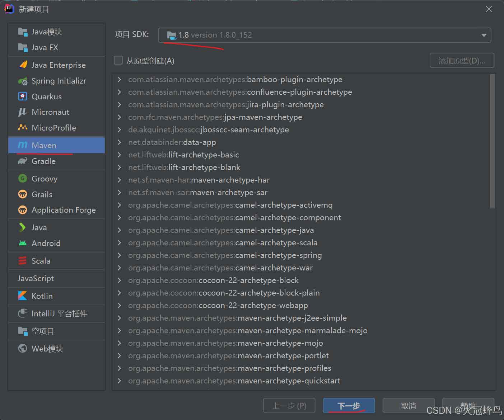Image resolution: width=504 pixels, height=420 pixels.
Task: Enable the 从原型创建 checkbox
Action: point(118,60)
